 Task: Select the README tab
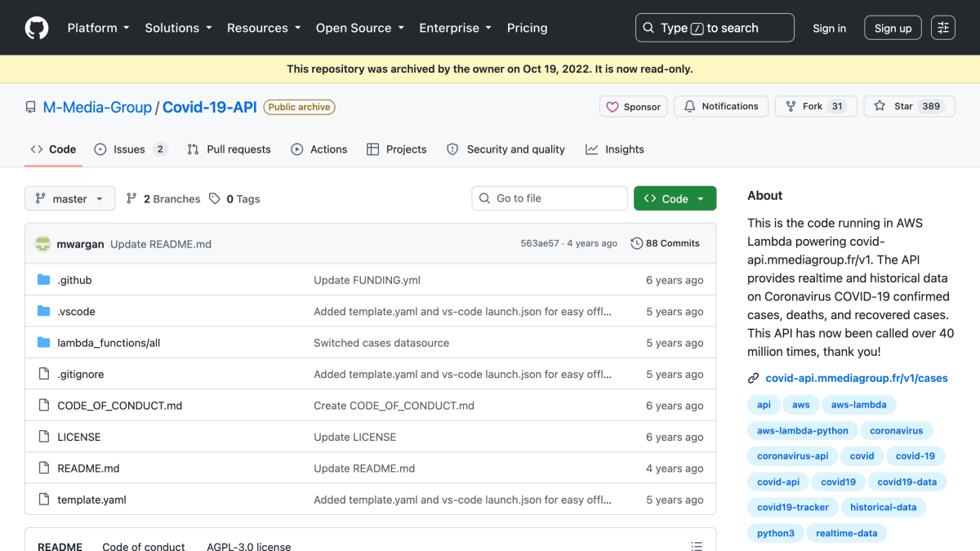[x=60, y=546]
